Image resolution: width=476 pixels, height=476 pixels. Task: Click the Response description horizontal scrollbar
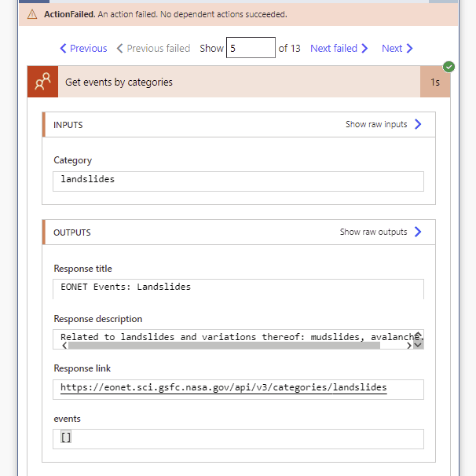[224, 346]
